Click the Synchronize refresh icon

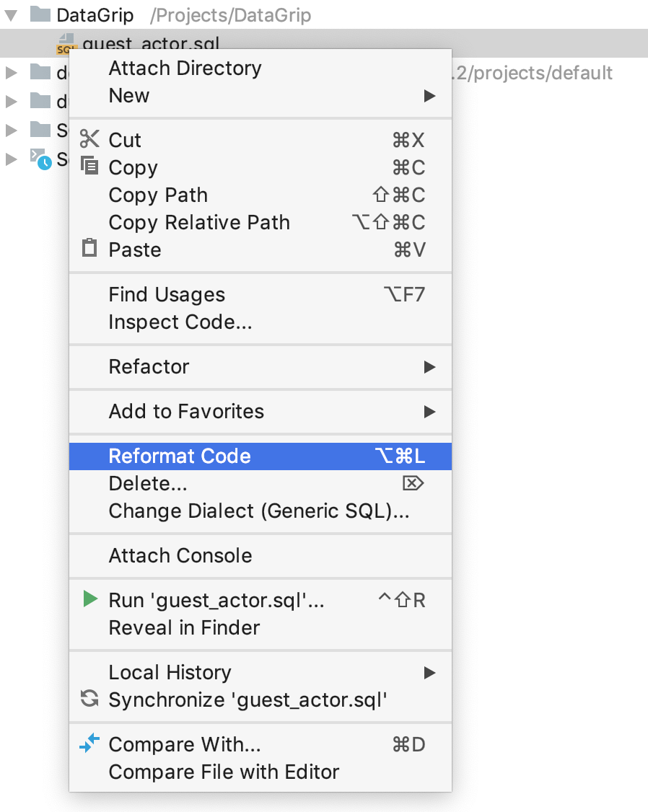pos(89,700)
